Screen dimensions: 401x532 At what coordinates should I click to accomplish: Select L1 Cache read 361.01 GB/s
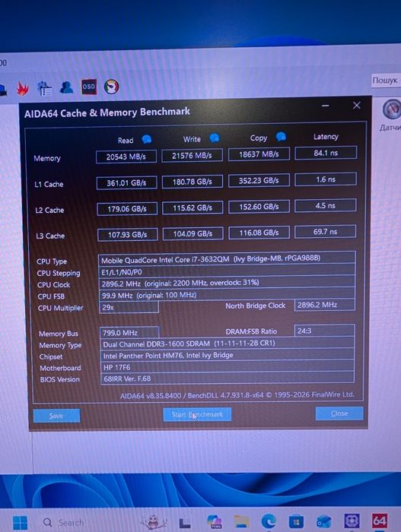(127, 183)
